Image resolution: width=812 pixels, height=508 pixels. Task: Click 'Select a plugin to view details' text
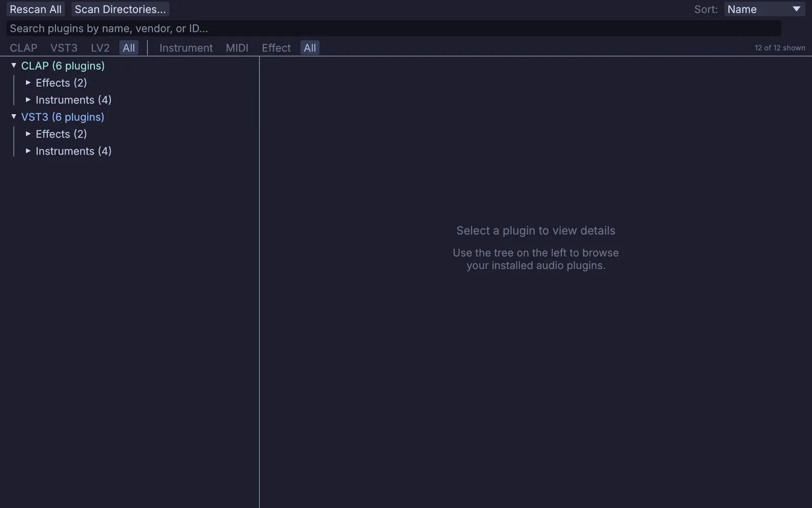[535, 231]
